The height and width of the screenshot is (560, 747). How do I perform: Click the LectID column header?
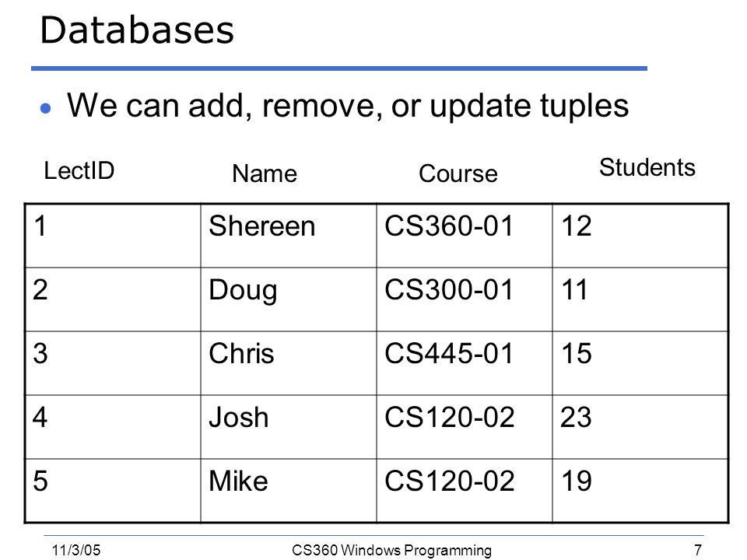pos(79,170)
